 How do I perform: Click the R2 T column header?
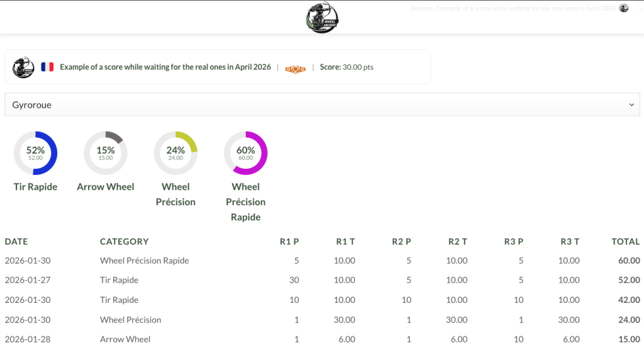[x=458, y=241]
